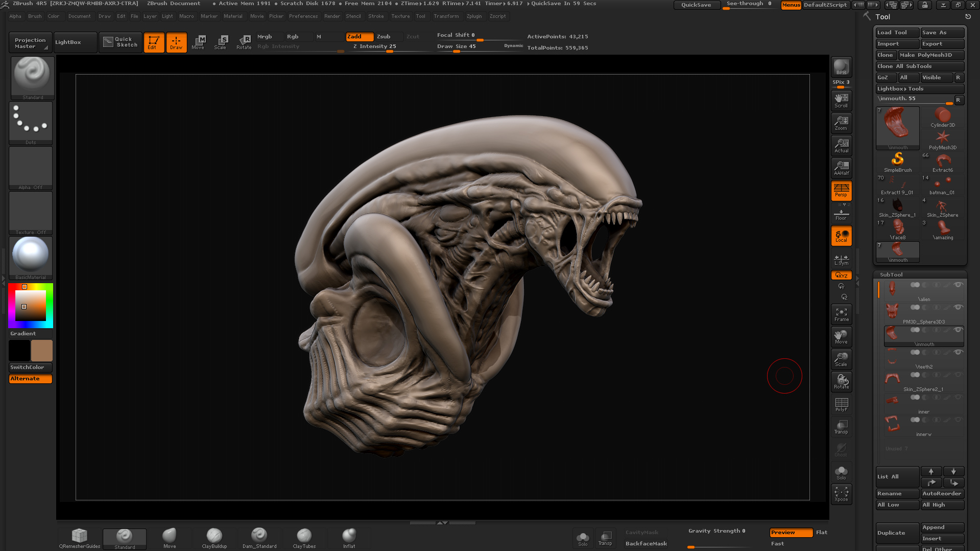
Task: Open the Projection Master
Action: point(31,42)
